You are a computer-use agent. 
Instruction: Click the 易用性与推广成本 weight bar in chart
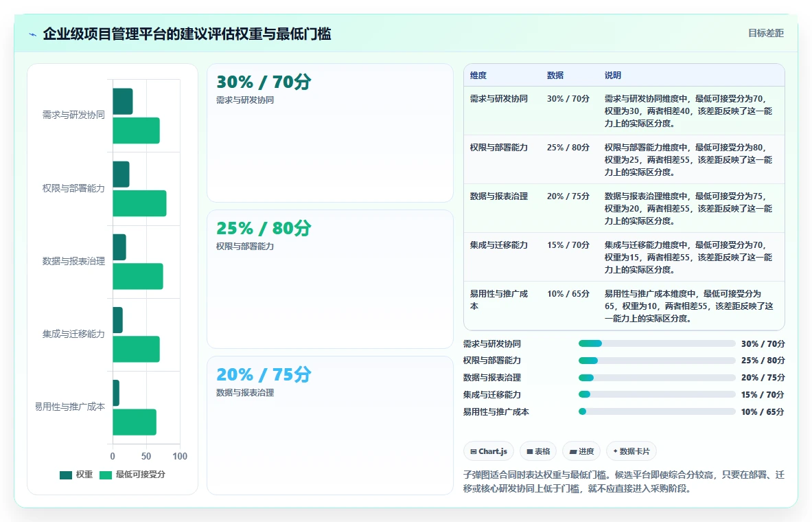tap(116, 393)
